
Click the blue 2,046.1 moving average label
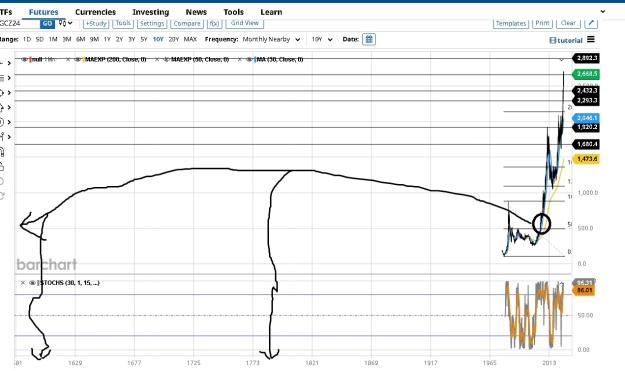(586, 118)
